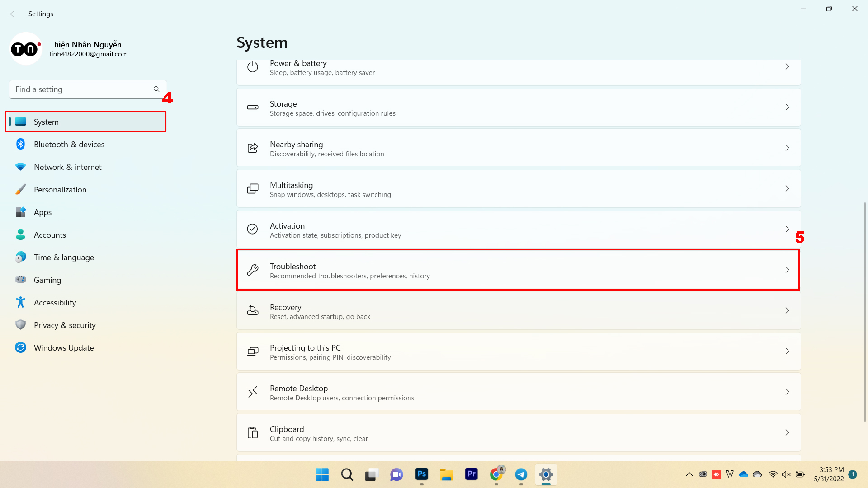
Task: Click the volume muted tray icon
Action: (x=786, y=474)
